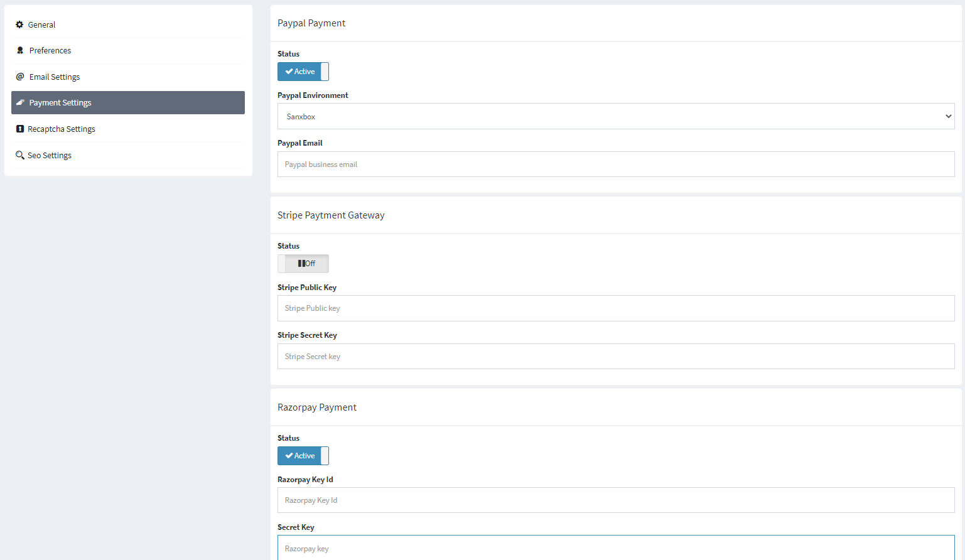Click the magnifier icon for Seo Settings

(x=20, y=155)
